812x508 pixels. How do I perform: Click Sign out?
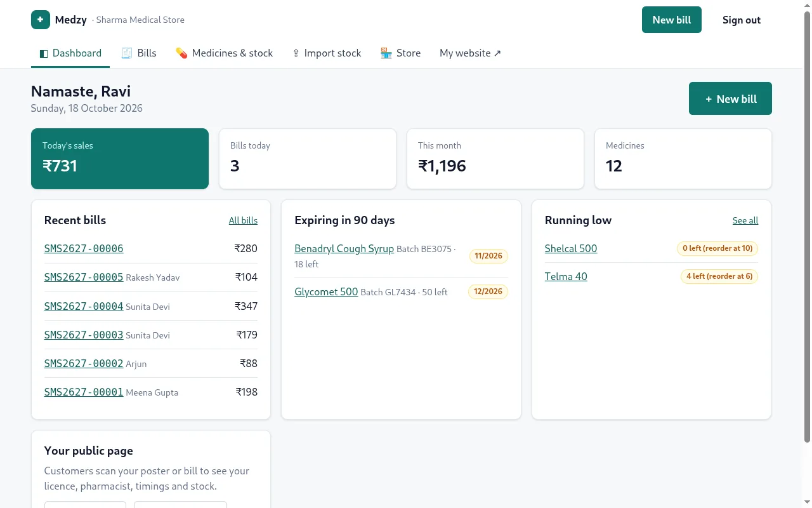click(x=742, y=20)
